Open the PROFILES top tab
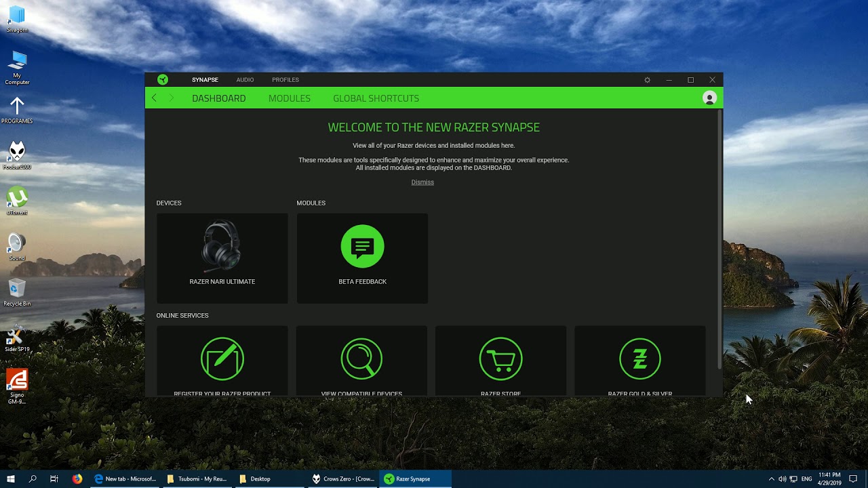 coord(285,80)
